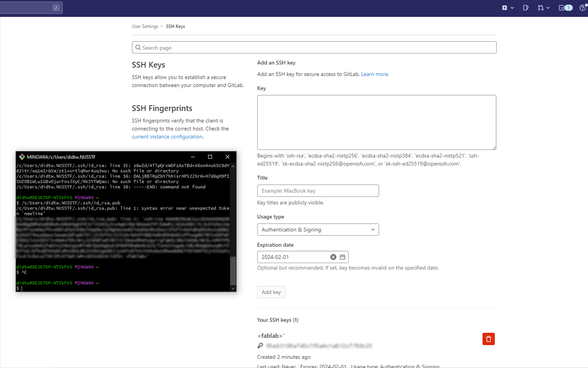
Task: Select the <fablab> key title
Action: 271,336
